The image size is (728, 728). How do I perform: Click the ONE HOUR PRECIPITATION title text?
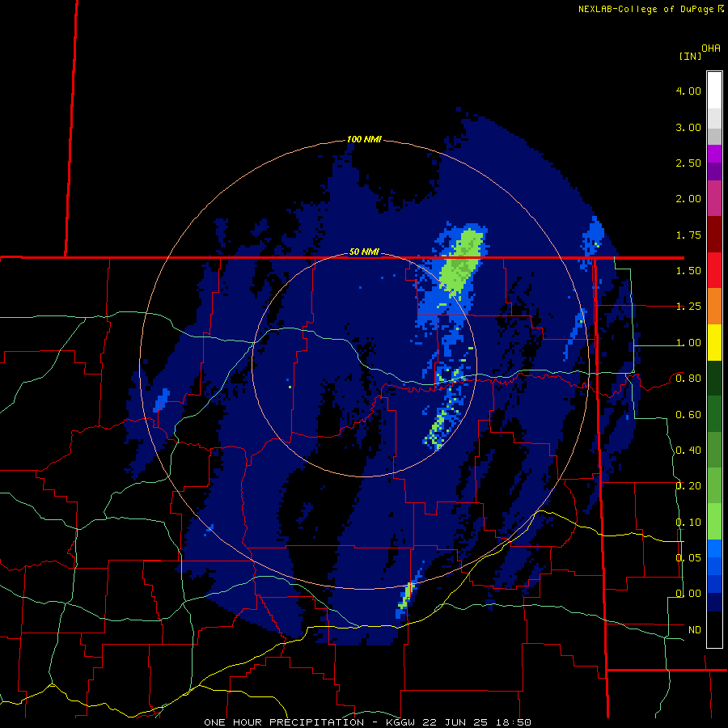(x=284, y=722)
